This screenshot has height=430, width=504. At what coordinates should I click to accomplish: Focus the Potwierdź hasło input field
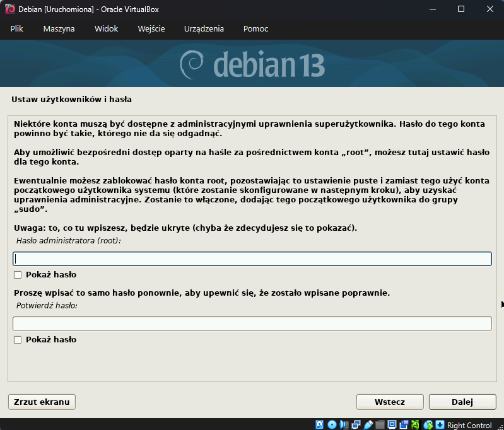pos(252,323)
